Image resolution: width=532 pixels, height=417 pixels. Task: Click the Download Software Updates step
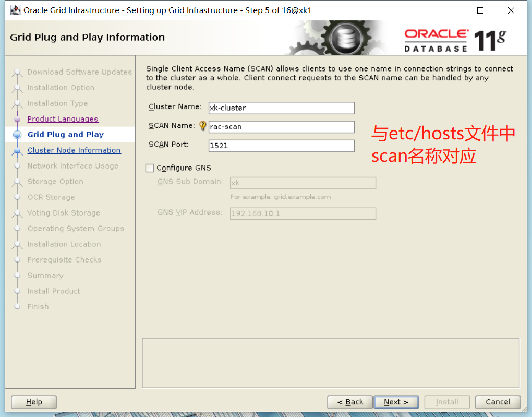(79, 72)
